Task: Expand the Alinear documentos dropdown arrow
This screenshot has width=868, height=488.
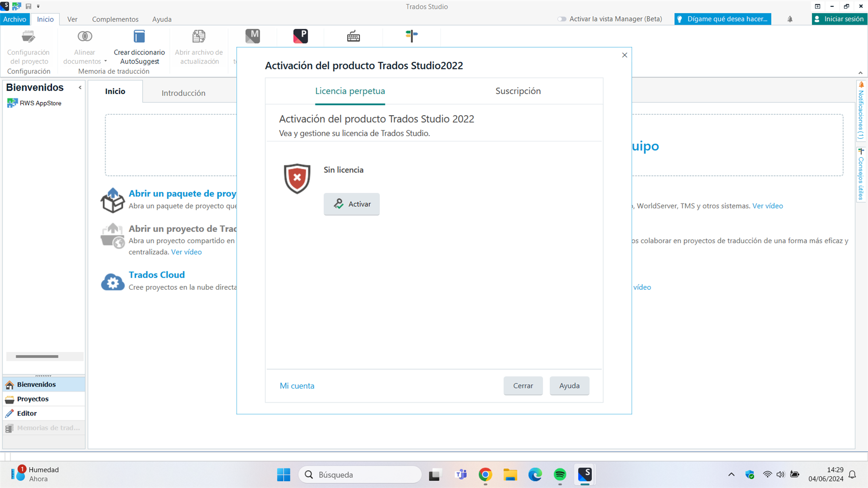Action: (105, 61)
